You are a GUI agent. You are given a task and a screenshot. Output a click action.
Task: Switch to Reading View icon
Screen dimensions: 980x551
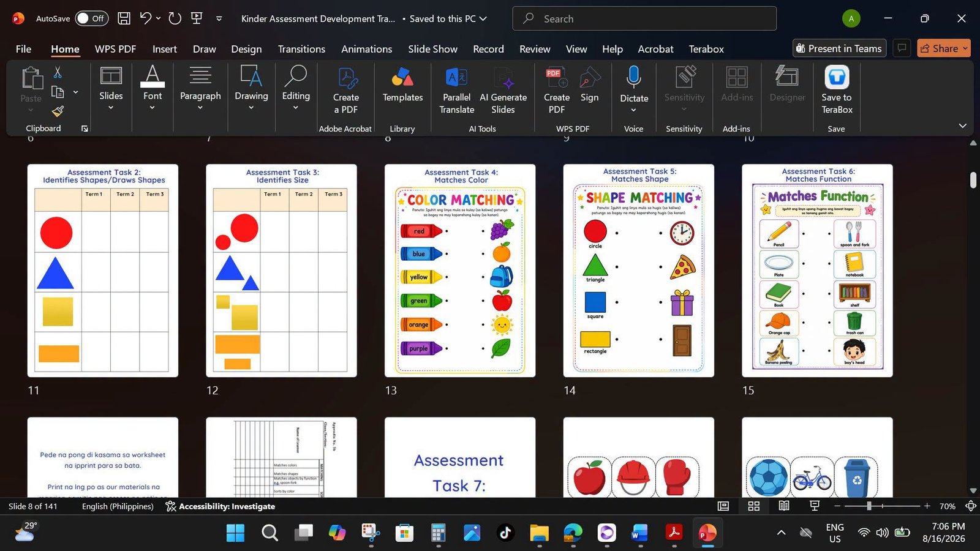pyautogui.click(x=784, y=506)
